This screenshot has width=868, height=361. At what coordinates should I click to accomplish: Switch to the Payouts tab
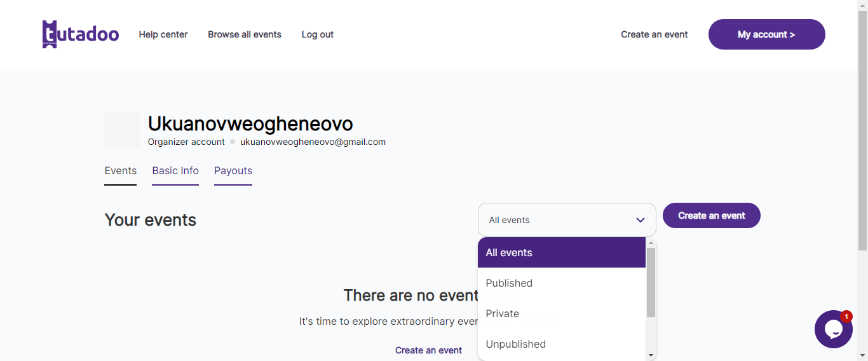point(233,171)
